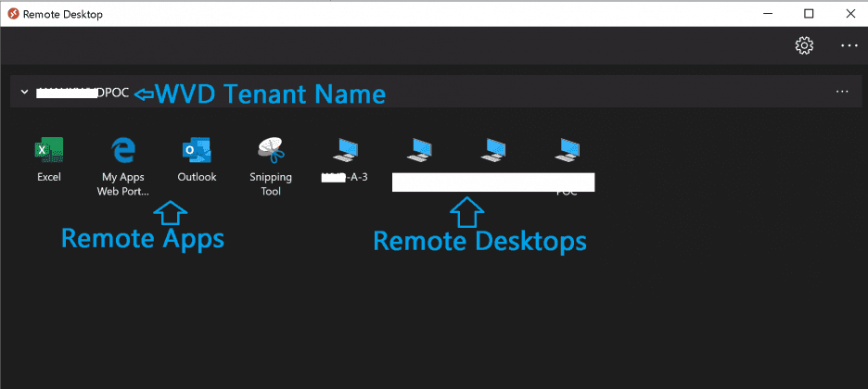Launch the Excel remote app
This screenshot has height=389, width=868.
point(49,150)
